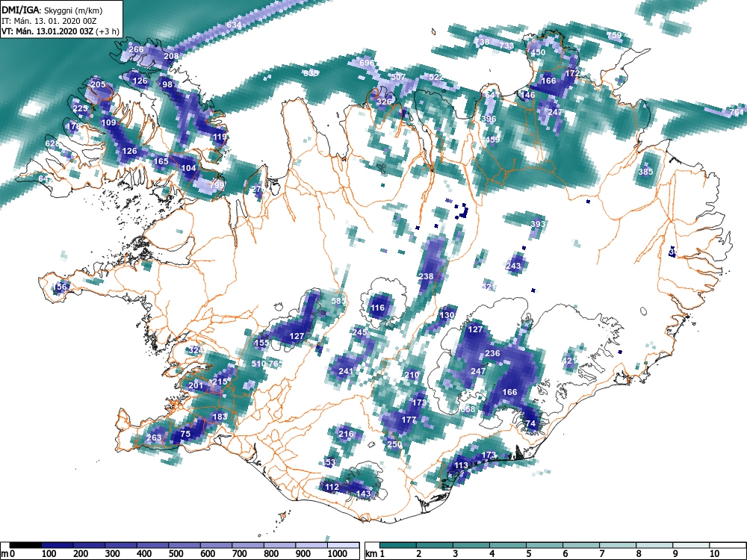Click the '263' value on Reykjanes
The width and height of the screenshot is (747, 560).
[154, 437]
